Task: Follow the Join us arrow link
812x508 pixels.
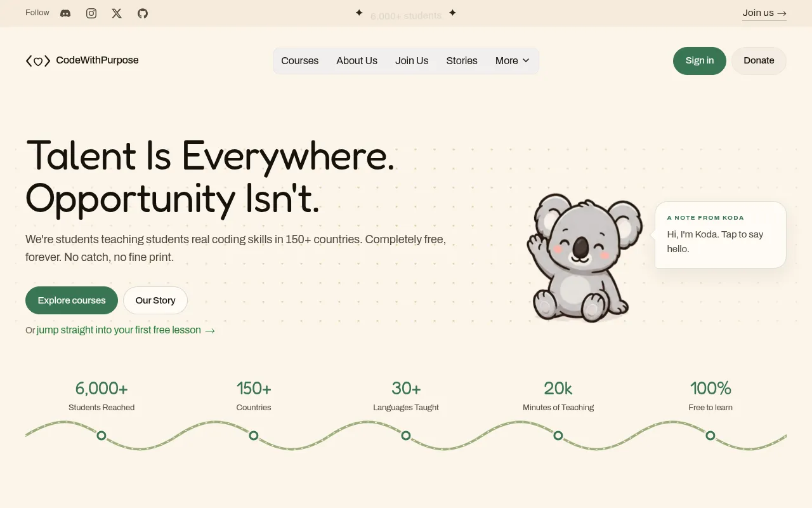Action: pos(764,13)
